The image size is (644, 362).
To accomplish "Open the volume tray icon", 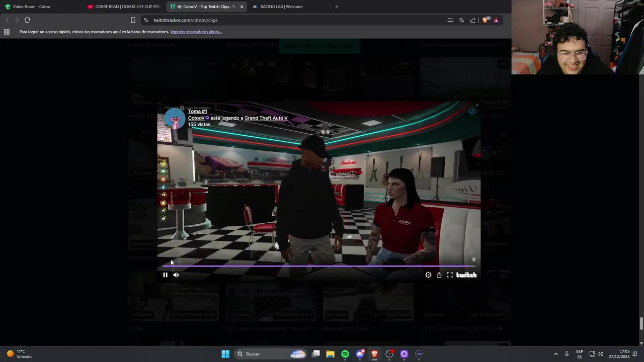I will (600, 354).
